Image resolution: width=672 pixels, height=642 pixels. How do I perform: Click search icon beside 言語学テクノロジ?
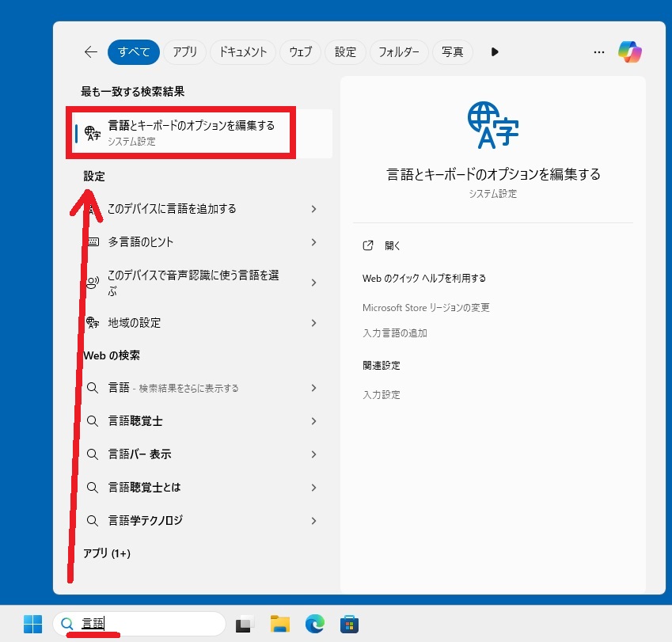point(93,521)
